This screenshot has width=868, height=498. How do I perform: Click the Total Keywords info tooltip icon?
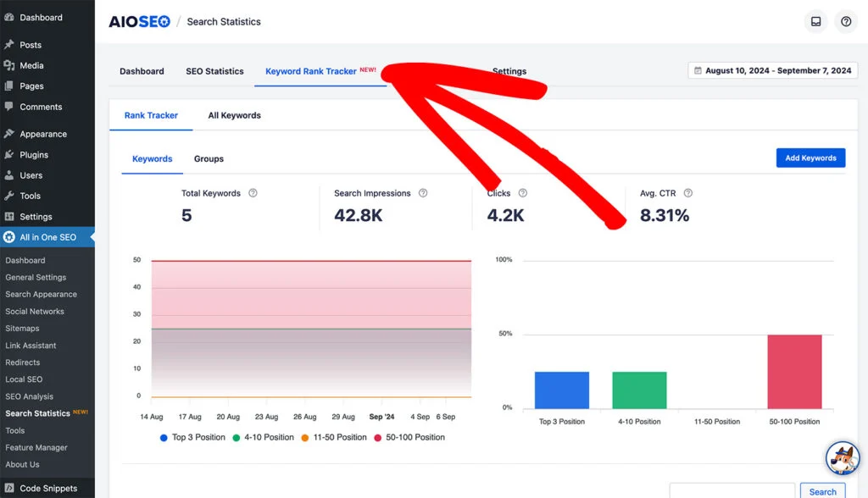point(253,193)
